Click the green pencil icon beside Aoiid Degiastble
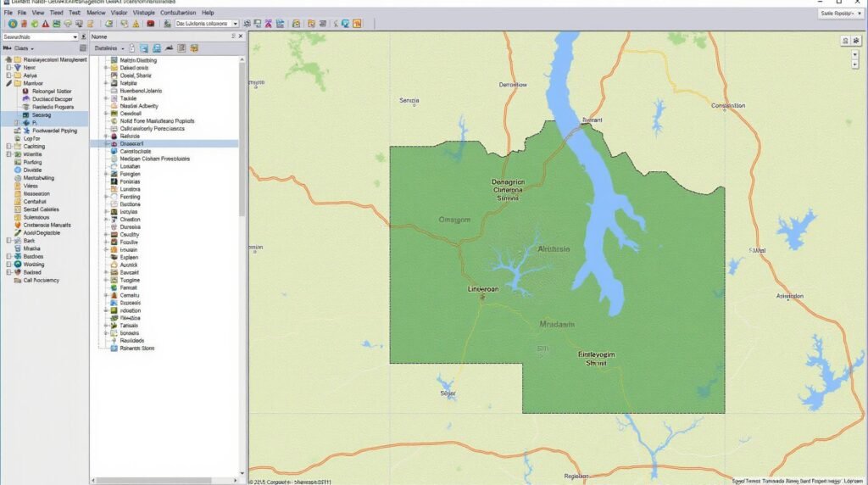 point(18,233)
